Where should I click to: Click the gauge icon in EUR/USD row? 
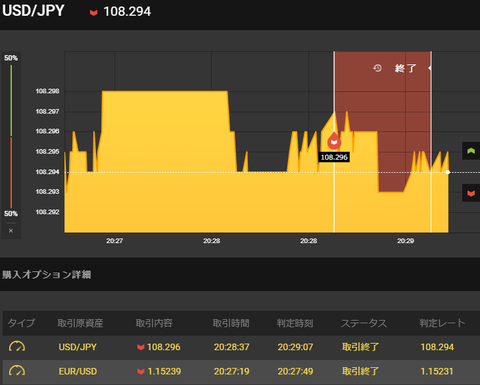coord(17,371)
